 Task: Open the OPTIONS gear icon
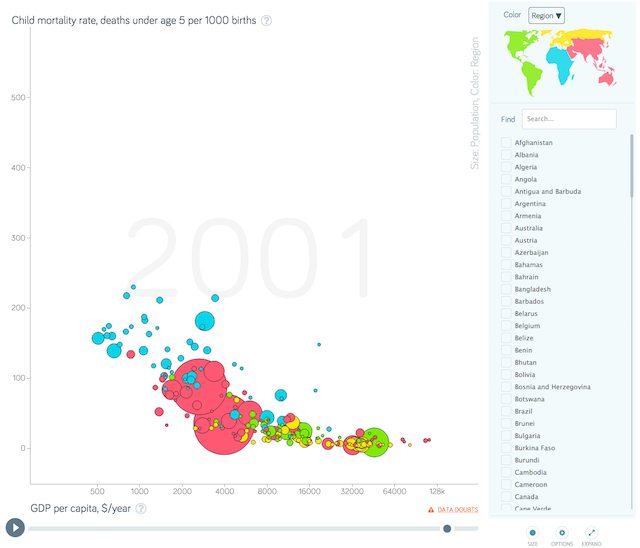(562, 532)
